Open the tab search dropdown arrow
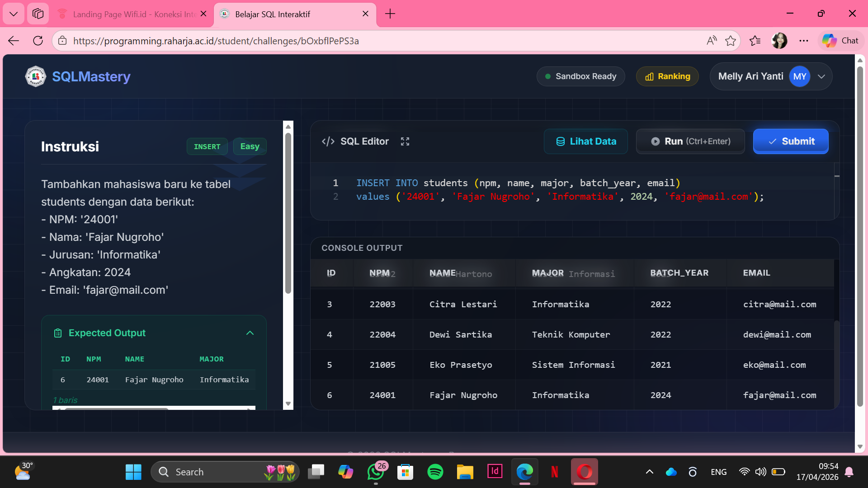Viewport: 868px width, 488px height. point(14,14)
